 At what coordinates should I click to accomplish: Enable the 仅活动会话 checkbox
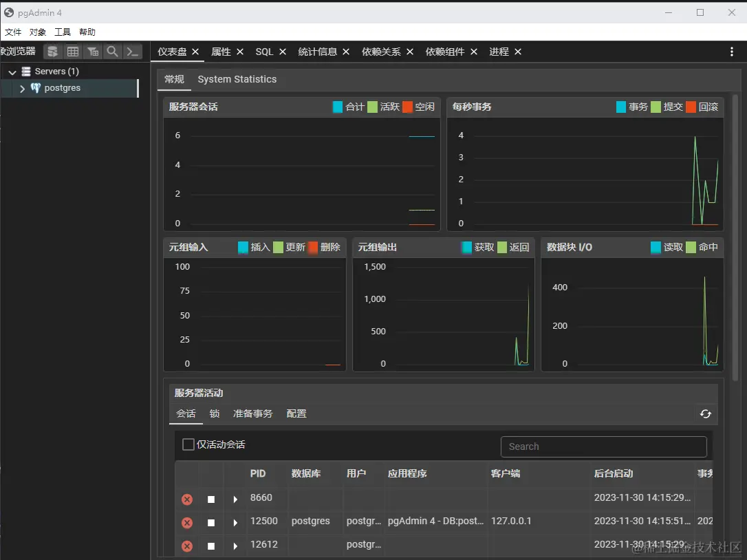tap(188, 444)
